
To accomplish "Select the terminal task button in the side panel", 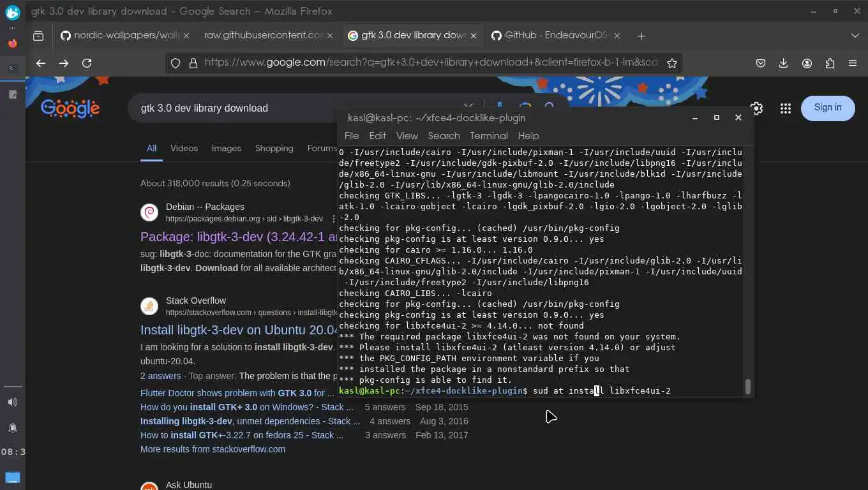I will click(12, 68).
